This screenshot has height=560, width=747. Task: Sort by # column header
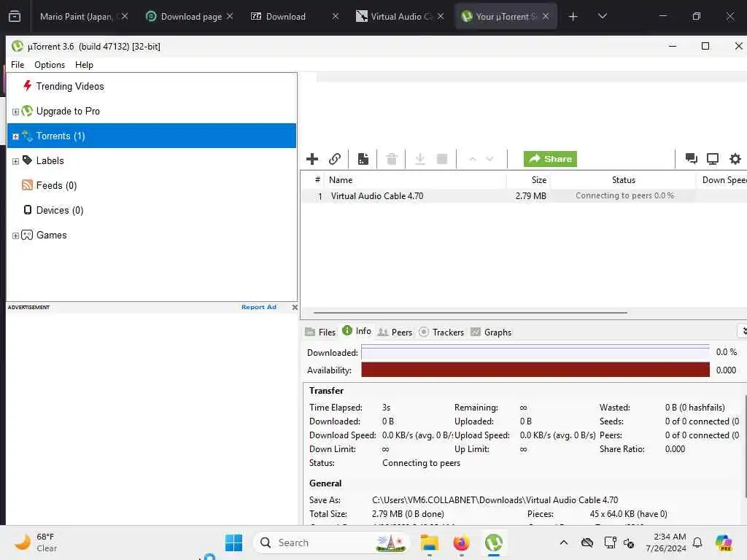click(x=317, y=179)
